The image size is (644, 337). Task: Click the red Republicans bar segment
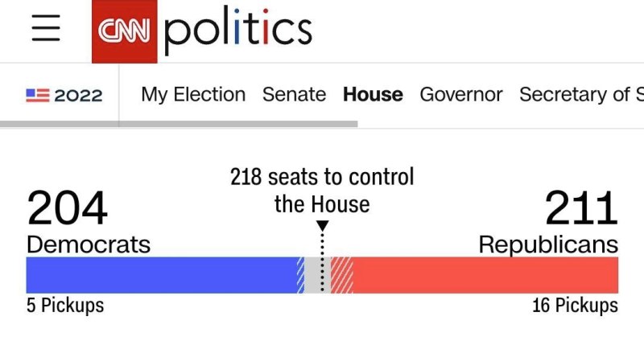pos(485,275)
